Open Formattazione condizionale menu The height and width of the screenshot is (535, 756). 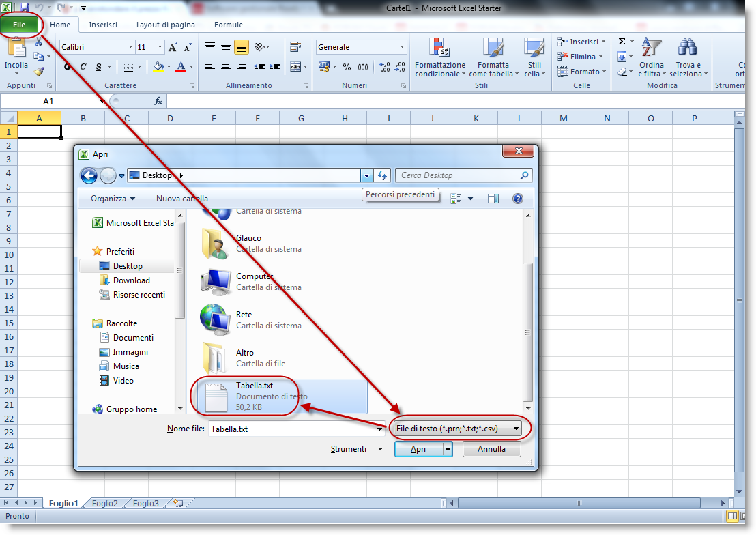tap(439, 58)
